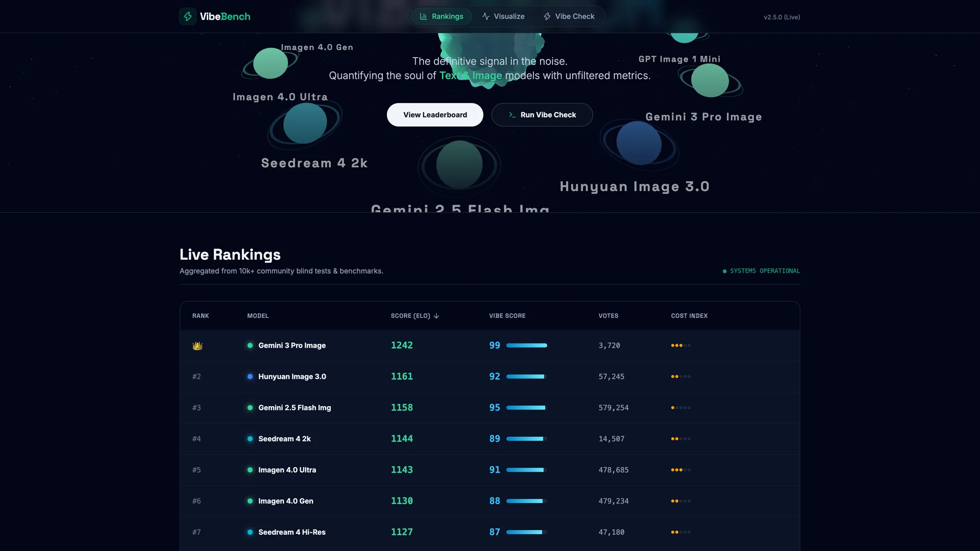Click the Seedream 4 2k hero label
This screenshot has height=551, width=980.
(314, 163)
